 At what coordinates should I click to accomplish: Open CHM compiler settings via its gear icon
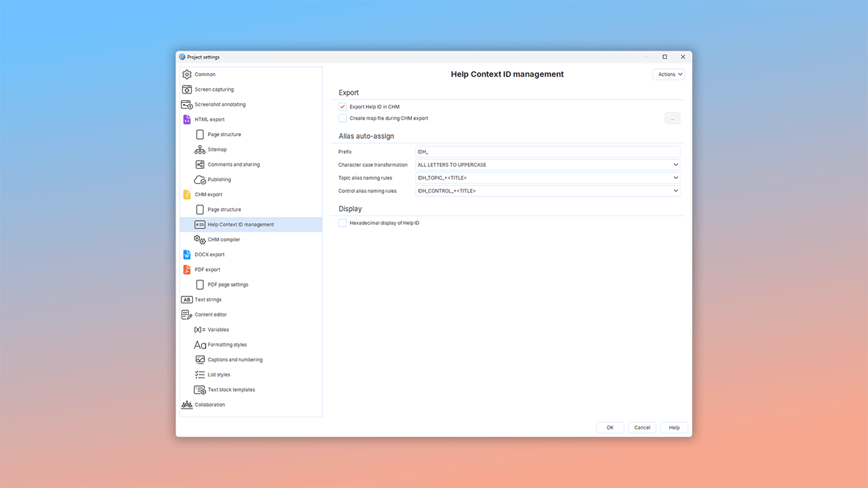(200, 239)
